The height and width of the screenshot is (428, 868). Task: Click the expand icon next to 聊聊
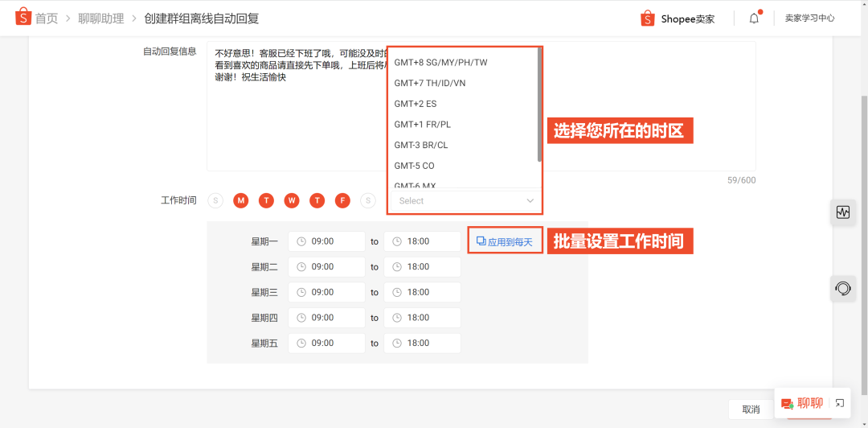840,403
